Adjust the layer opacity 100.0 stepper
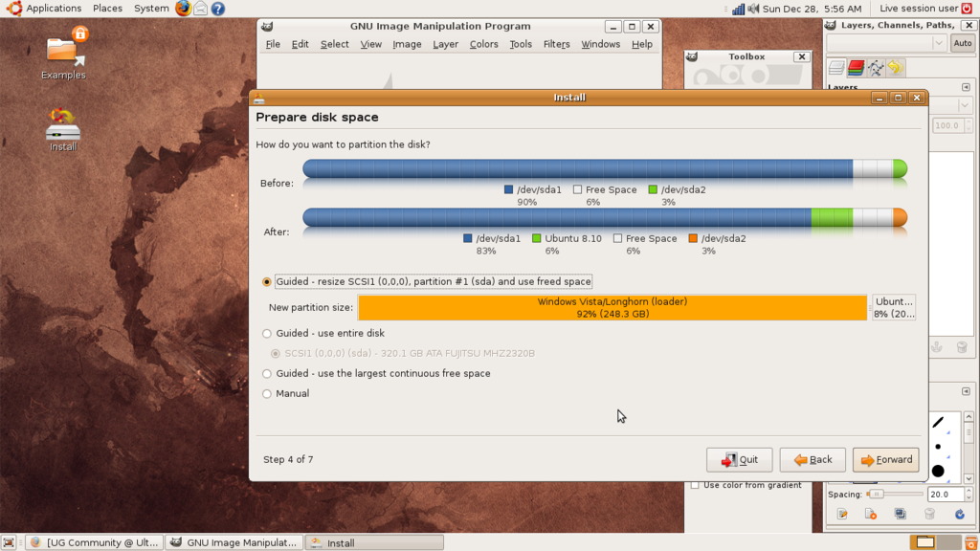The image size is (980, 551). (x=969, y=125)
